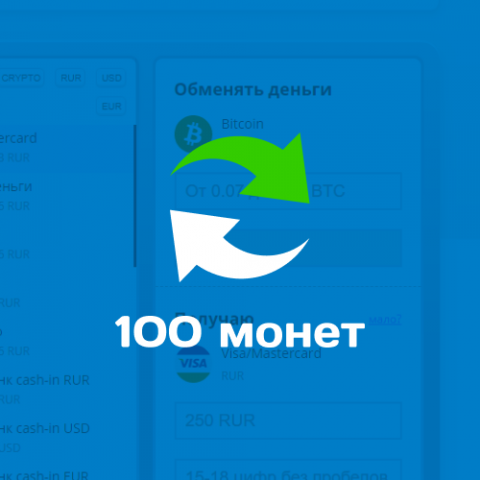
Task: Focus the BTC amount input field
Action: coord(288,191)
